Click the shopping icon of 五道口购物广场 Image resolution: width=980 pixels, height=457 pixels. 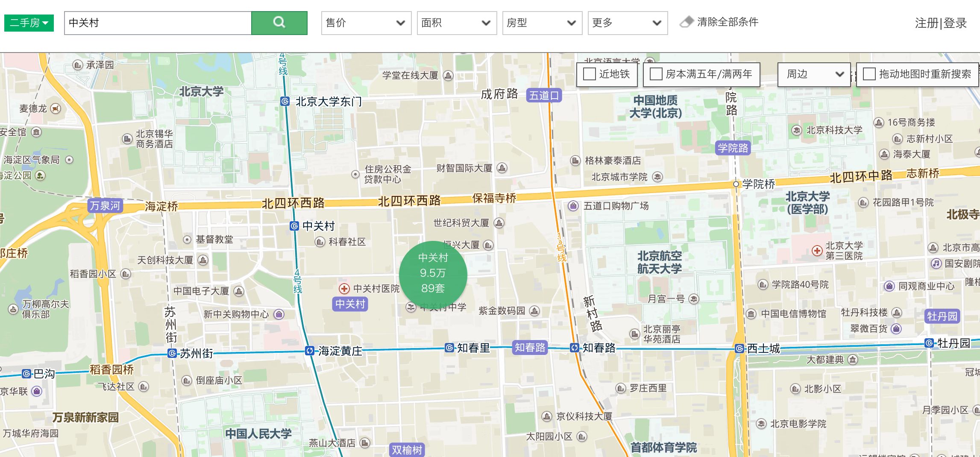(573, 206)
